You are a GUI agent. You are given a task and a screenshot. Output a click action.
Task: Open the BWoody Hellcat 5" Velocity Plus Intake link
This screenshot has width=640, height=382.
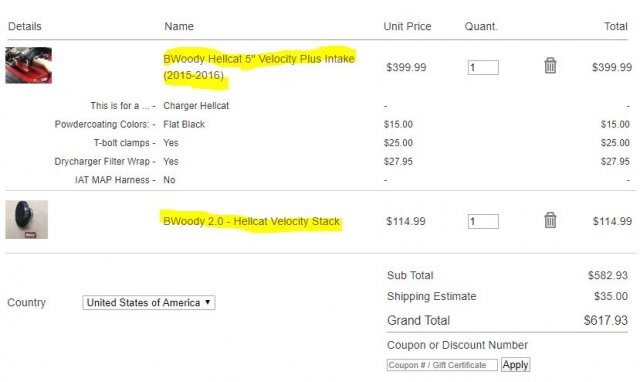click(x=259, y=67)
